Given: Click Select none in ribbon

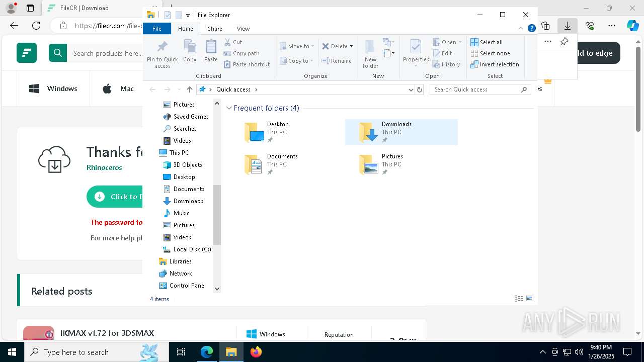Looking at the screenshot, I should 490,53.
